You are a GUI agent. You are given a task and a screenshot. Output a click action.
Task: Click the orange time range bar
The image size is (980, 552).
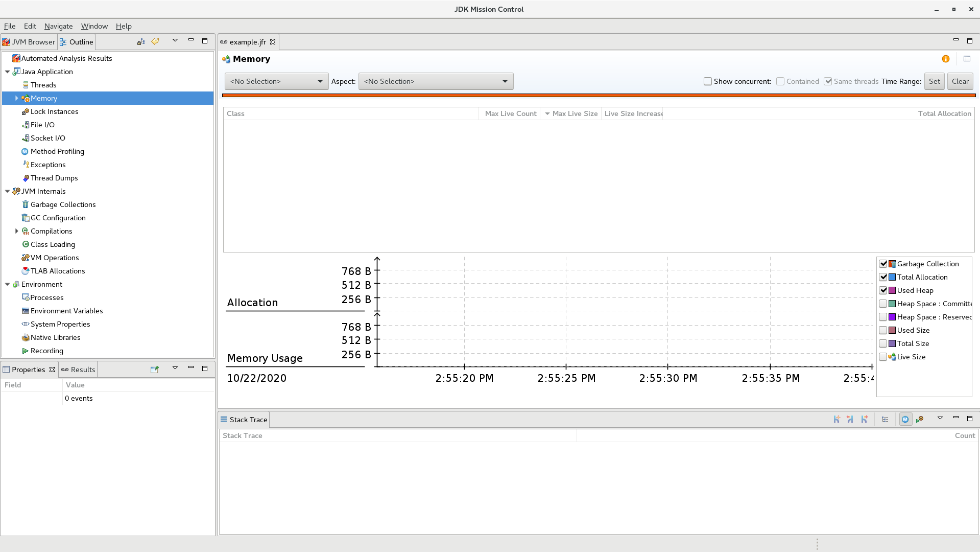pos(599,95)
